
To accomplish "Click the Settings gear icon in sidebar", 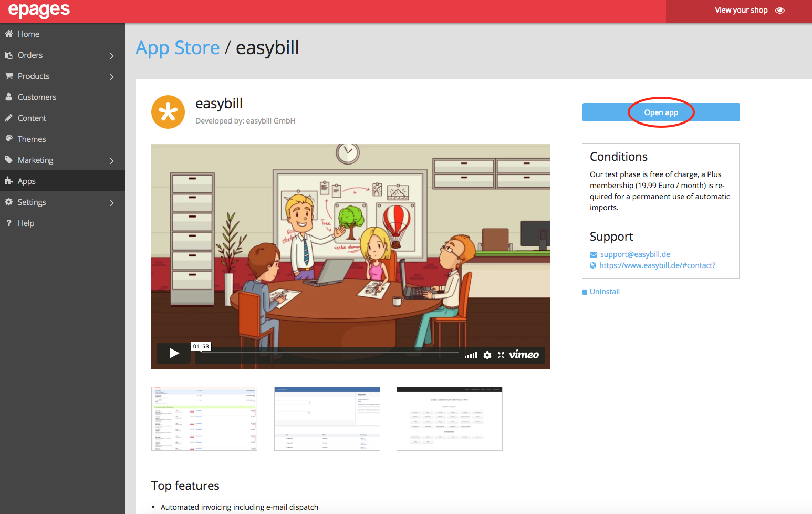I will (x=8, y=202).
